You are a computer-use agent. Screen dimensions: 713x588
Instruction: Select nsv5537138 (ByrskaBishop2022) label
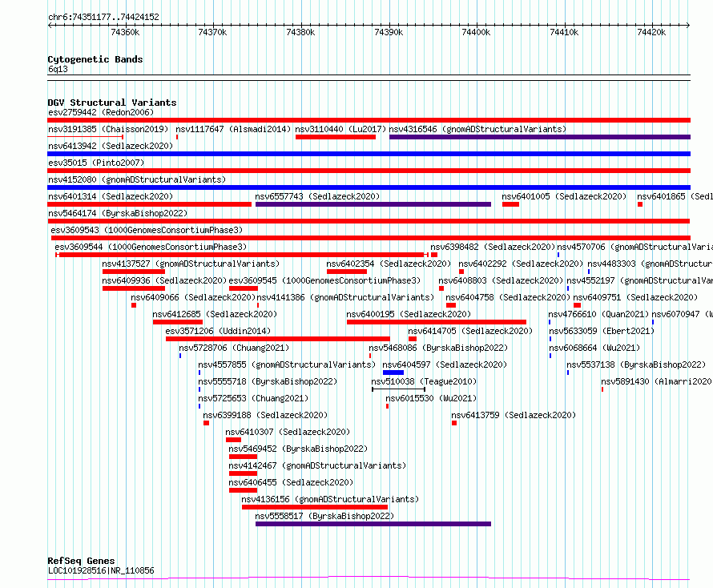[x=636, y=364]
